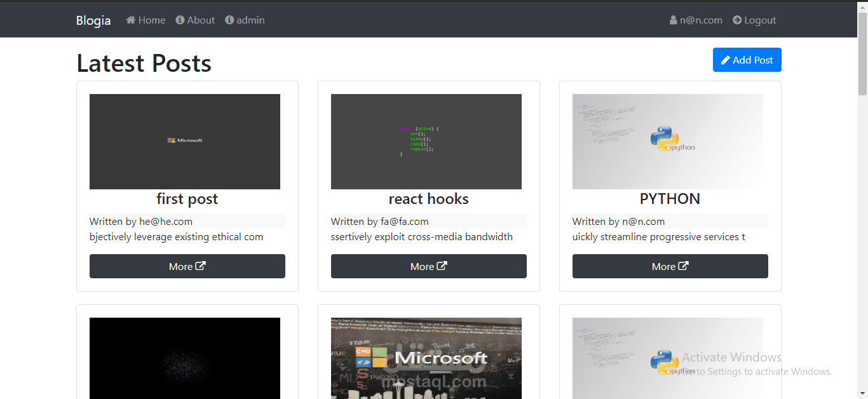Click 'ssertively exploit cross-media bandwidth' excerpt
Screen dimensions: 868x399
click(x=422, y=237)
